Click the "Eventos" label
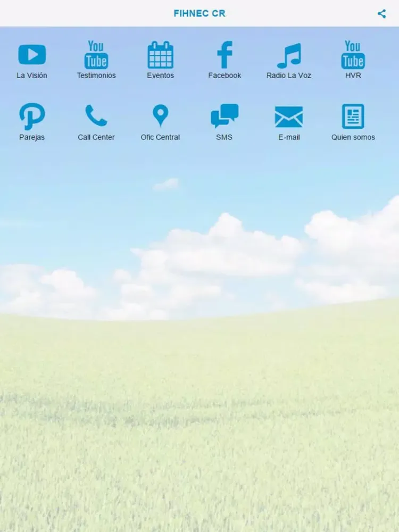This screenshot has height=532, width=399. pyautogui.click(x=161, y=76)
